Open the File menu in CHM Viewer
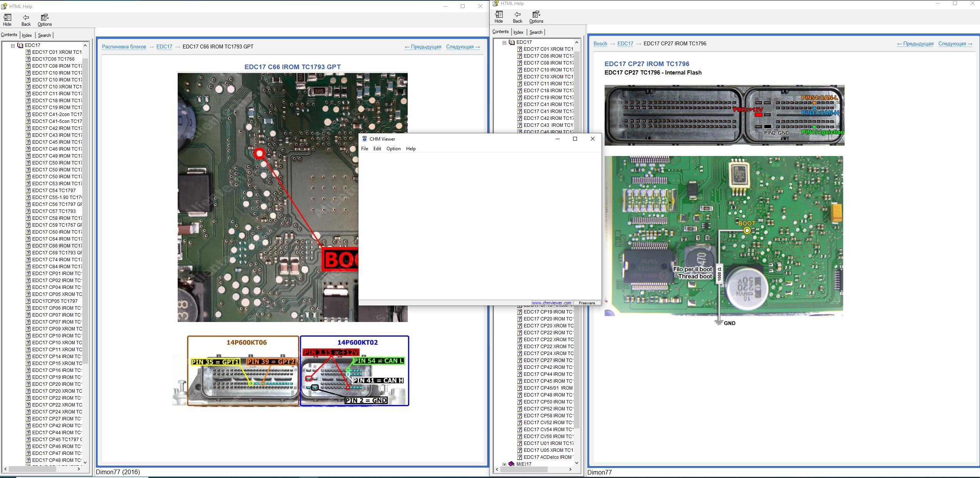Image resolution: width=980 pixels, height=478 pixels. tap(364, 148)
